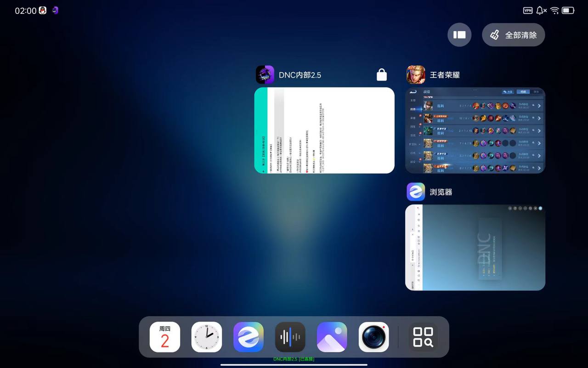
Task: Switch to the 浏览器 browser preview
Action: [x=475, y=248]
